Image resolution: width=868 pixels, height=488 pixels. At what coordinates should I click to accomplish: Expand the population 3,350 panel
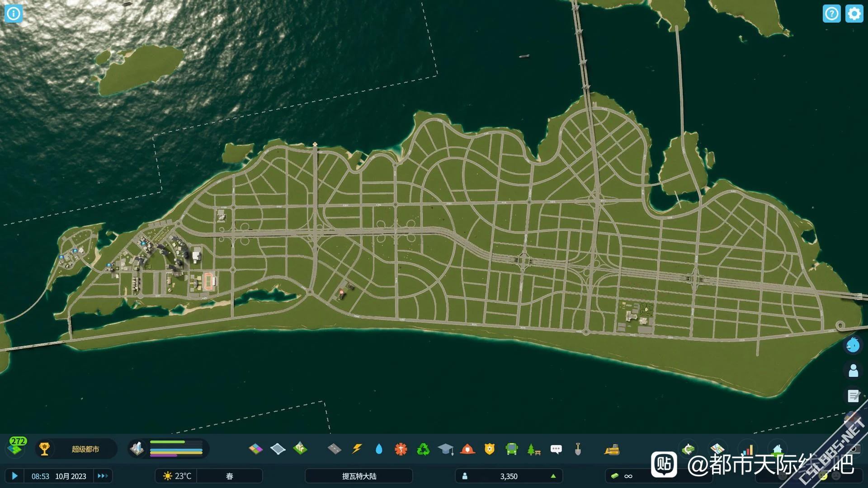point(509,476)
